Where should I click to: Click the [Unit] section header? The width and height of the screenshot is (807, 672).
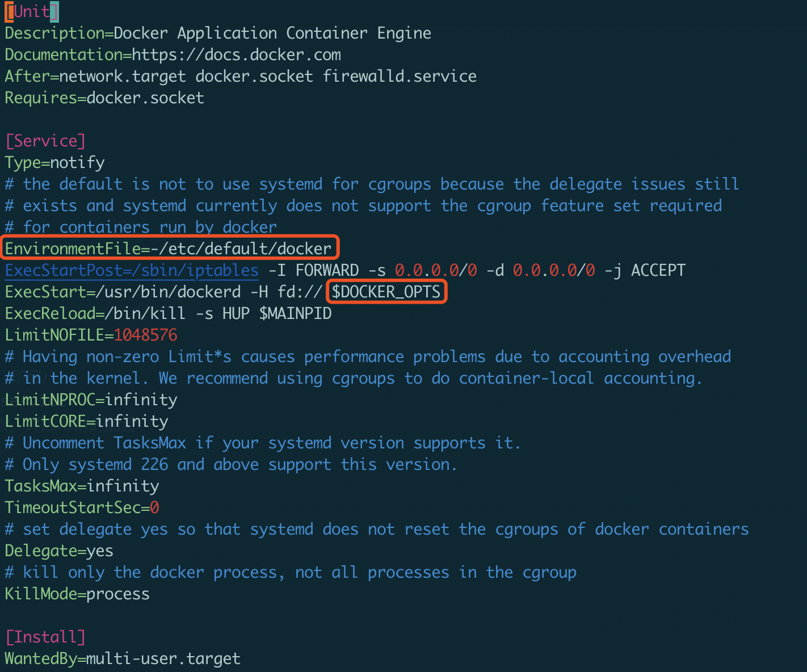[32, 12]
